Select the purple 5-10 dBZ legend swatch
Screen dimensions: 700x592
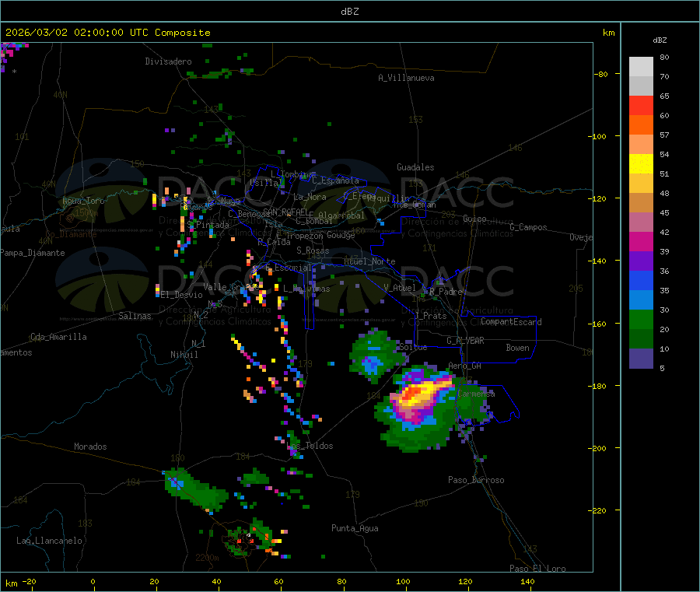[641, 359]
